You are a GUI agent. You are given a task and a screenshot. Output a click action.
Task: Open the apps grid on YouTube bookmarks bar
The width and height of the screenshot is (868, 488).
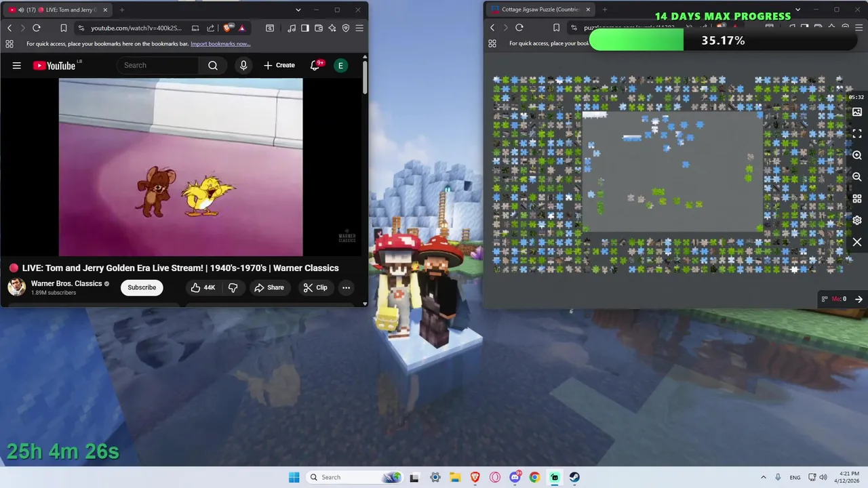pyautogui.click(x=9, y=43)
